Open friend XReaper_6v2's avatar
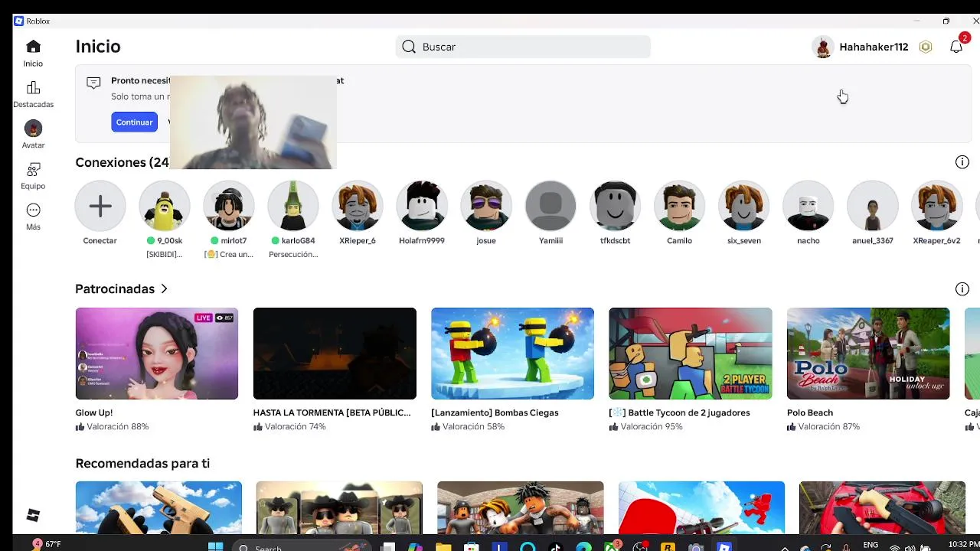This screenshot has width=980, height=551. click(936, 206)
